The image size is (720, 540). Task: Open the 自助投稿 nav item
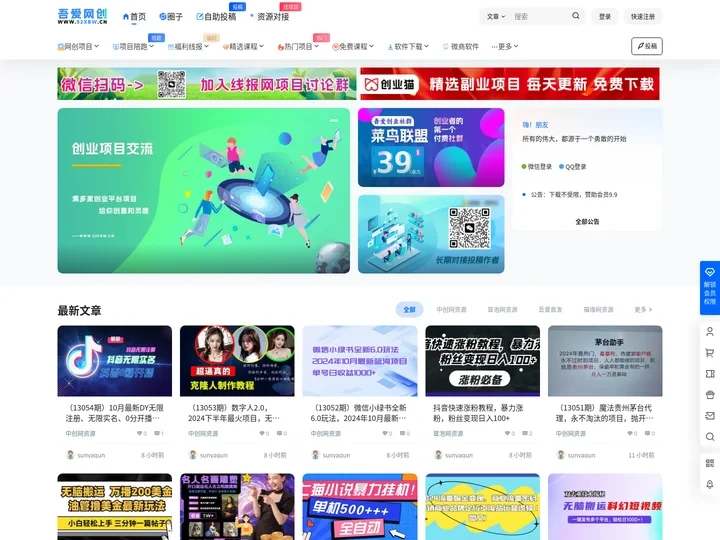pos(216,17)
